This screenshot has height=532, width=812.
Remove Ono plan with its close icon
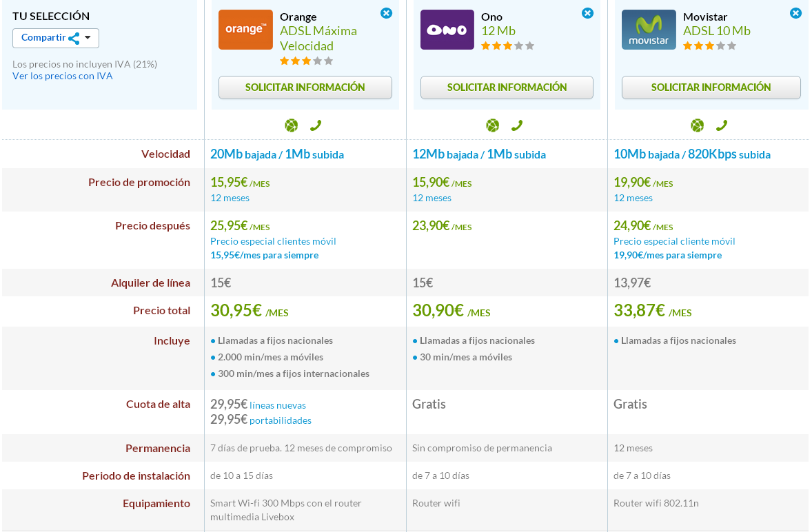click(587, 14)
